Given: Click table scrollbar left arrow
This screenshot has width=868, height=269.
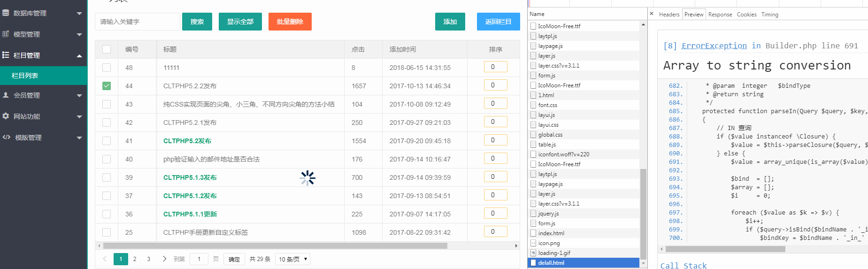Looking at the screenshot, I should coord(99,246).
